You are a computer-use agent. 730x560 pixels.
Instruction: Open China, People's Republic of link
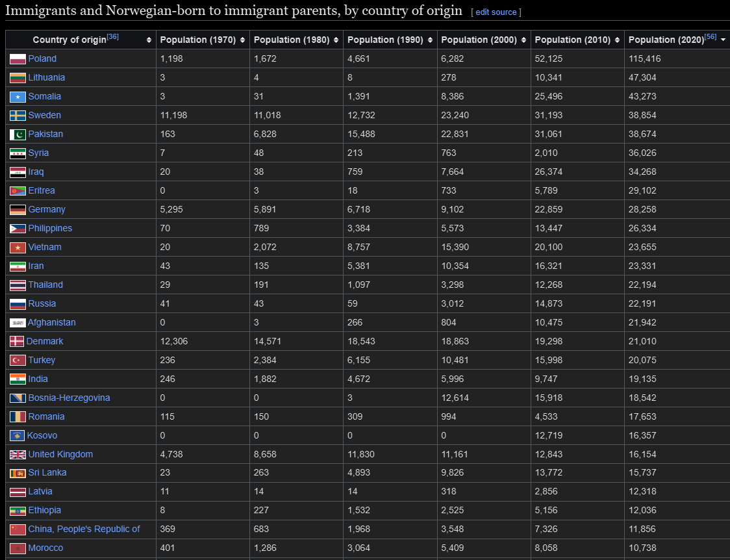point(84,529)
